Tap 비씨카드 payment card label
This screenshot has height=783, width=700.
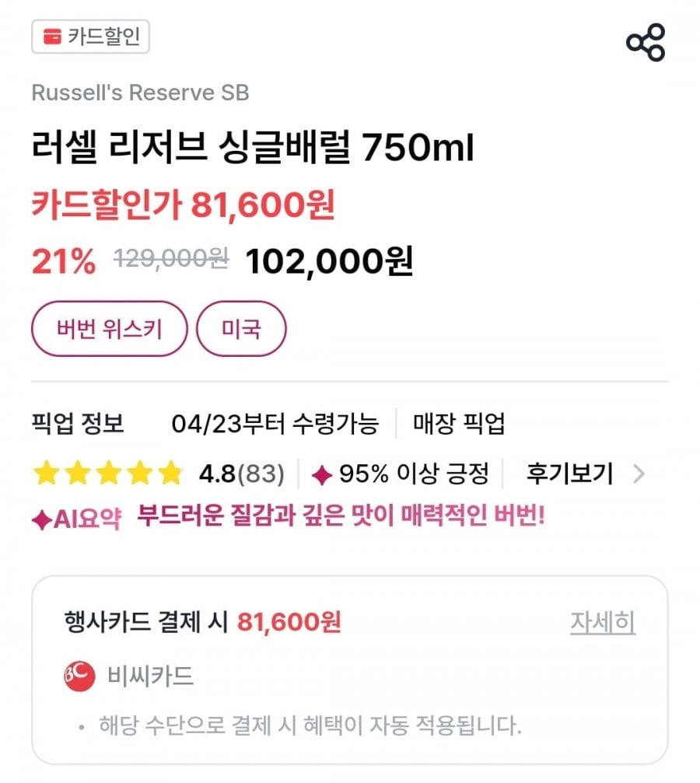pos(149,676)
